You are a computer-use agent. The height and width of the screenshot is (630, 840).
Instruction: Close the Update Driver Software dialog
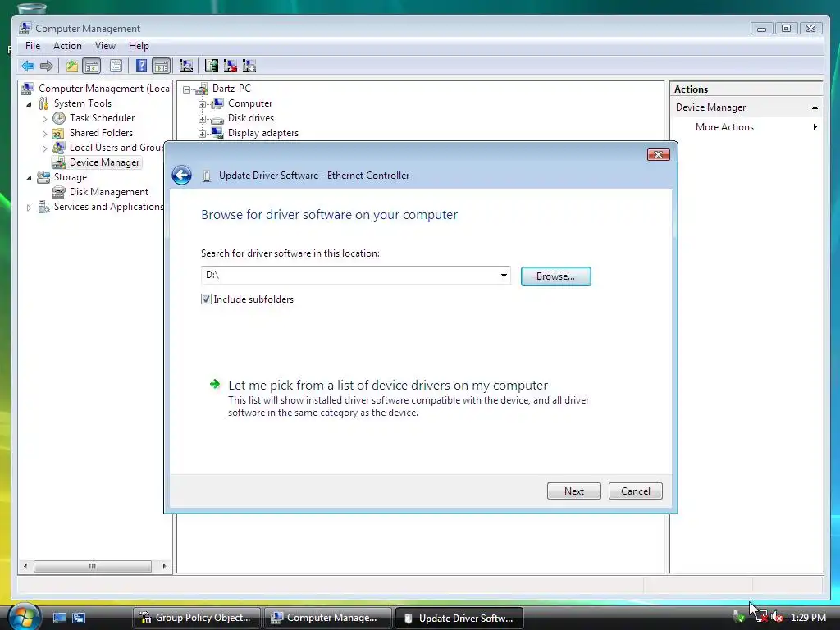coord(659,155)
